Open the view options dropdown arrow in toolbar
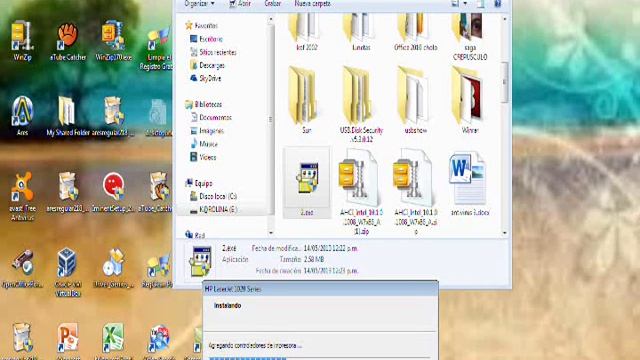 (x=465, y=4)
